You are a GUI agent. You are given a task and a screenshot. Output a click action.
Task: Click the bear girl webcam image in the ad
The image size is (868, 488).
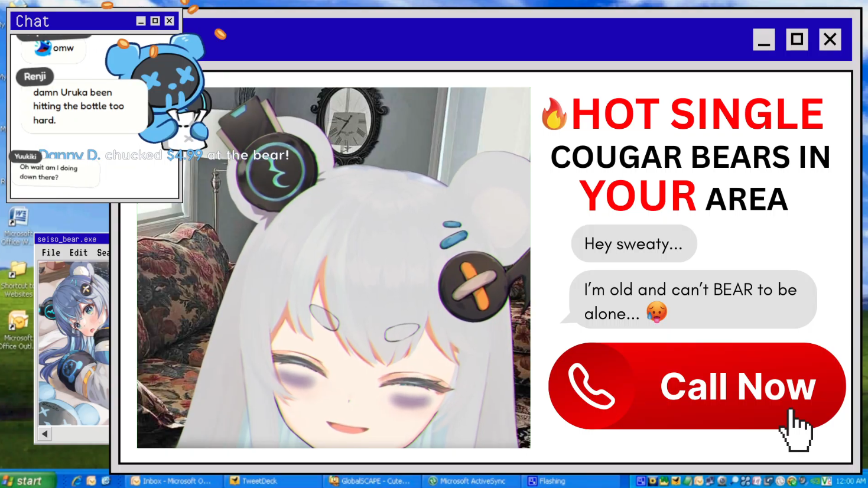pos(333,268)
